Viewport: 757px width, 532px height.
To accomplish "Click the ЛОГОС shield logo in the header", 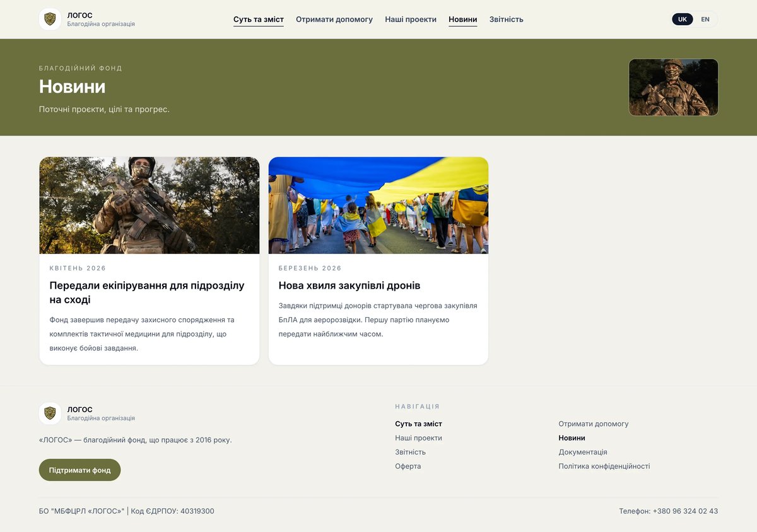I will point(50,19).
